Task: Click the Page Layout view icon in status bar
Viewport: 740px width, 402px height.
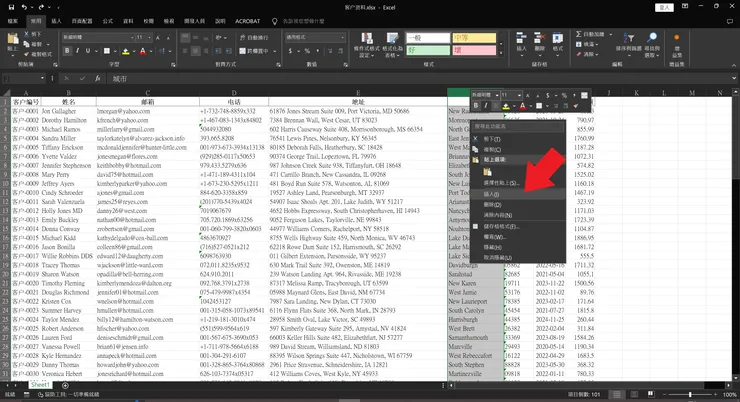Action: click(x=634, y=394)
